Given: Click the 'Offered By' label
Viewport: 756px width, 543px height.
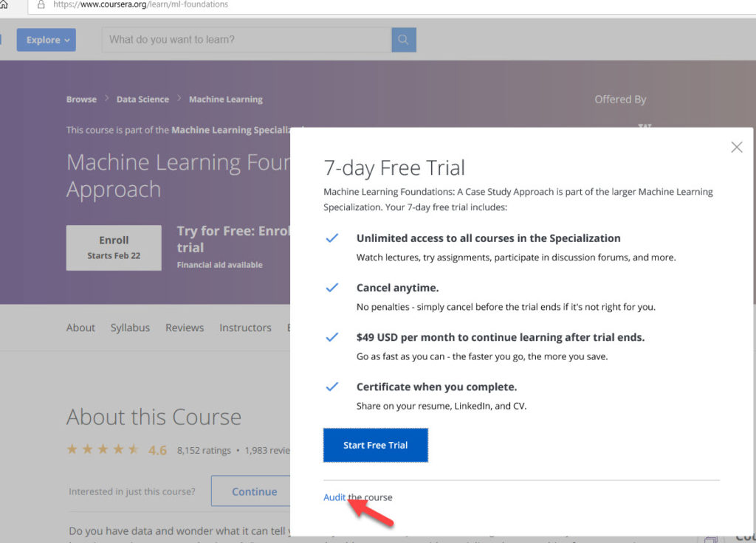Looking at the screenshot, I should pyautogui.click(x=620, y=100).
